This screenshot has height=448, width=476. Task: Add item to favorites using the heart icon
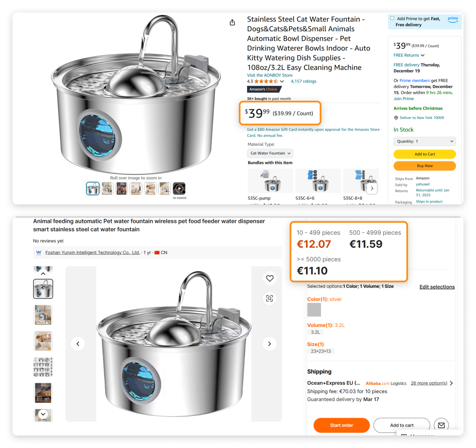[269, 278]
